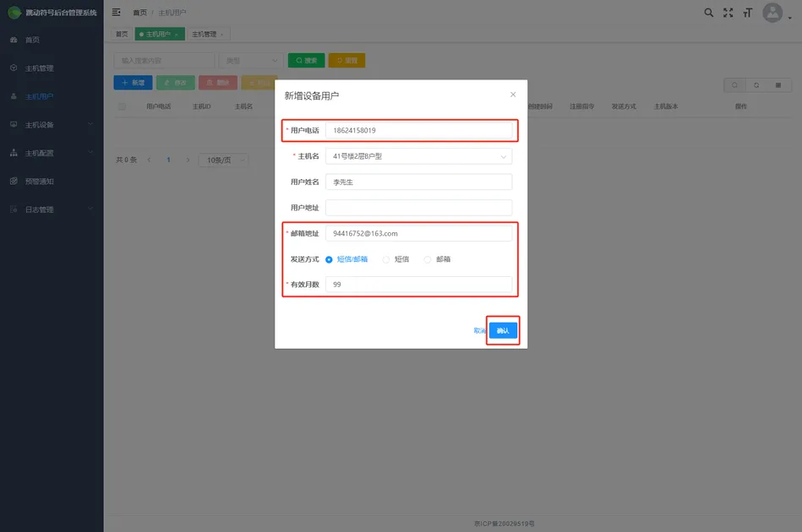Screen dimensions: 802x532
Task: Expand 主机配置 sidebar submenu
Action: coord(52,153)
